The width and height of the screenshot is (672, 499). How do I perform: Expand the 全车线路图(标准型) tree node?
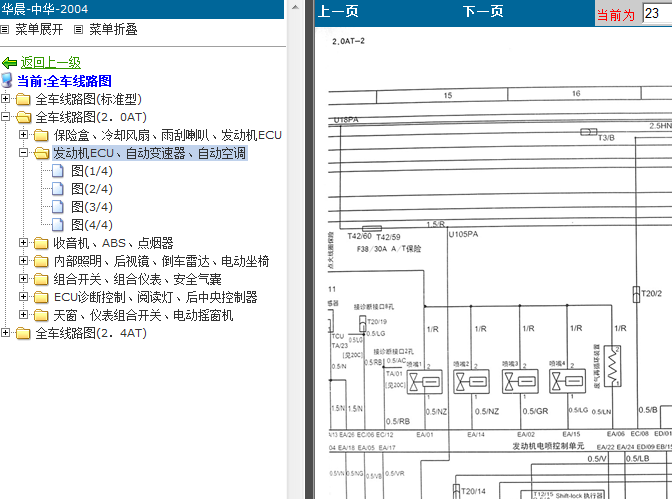(x=6, y=99)
